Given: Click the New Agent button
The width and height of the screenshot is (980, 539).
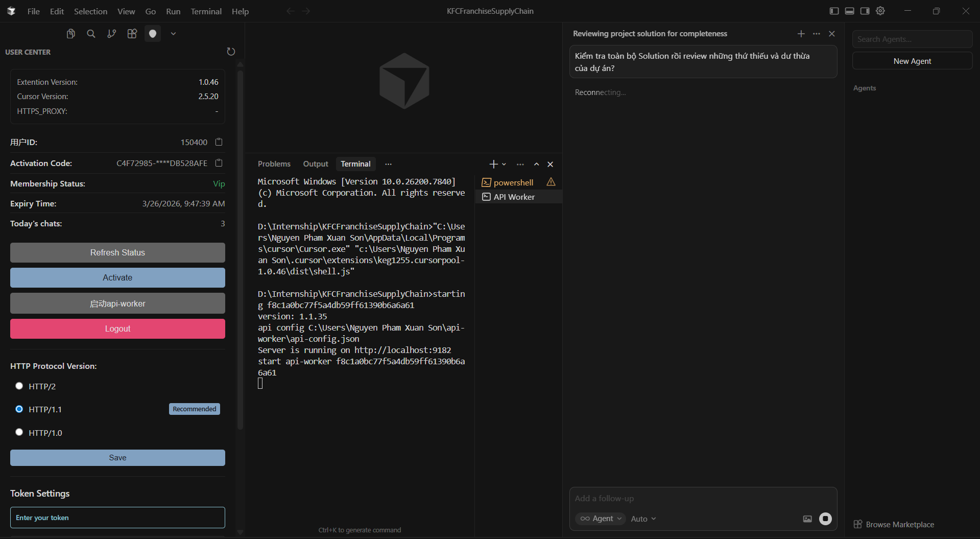Looking at the screenshot, I should point(912,61).
